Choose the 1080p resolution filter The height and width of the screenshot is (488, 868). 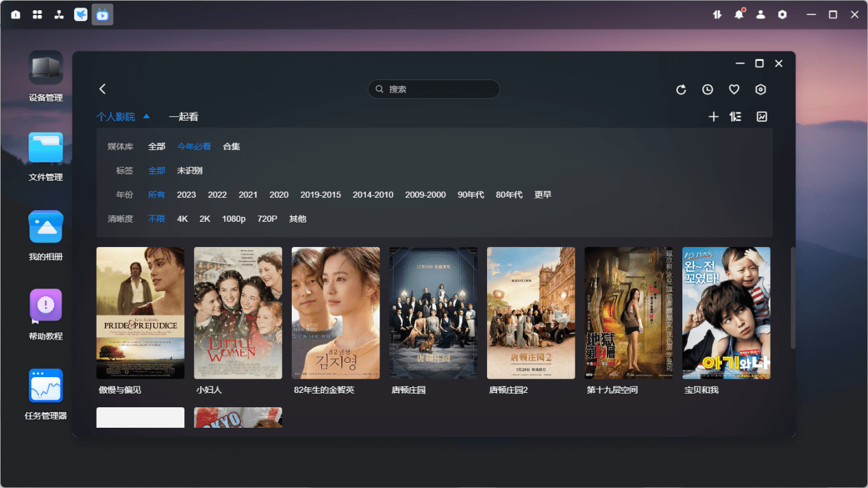pos(234,219)
